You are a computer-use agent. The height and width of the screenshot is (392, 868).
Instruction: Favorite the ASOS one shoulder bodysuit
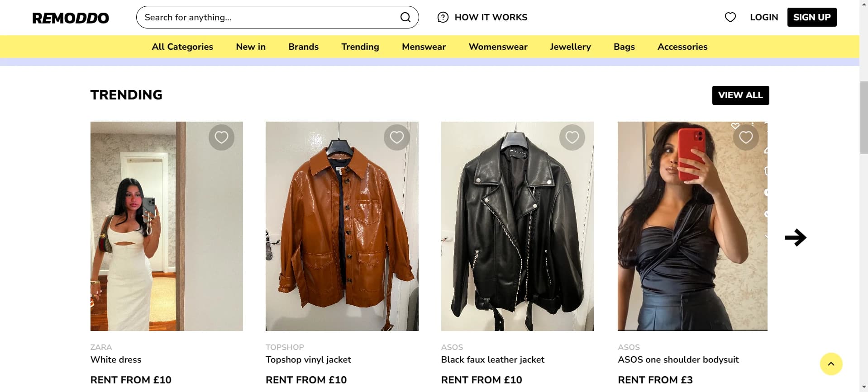coord(746,137)
